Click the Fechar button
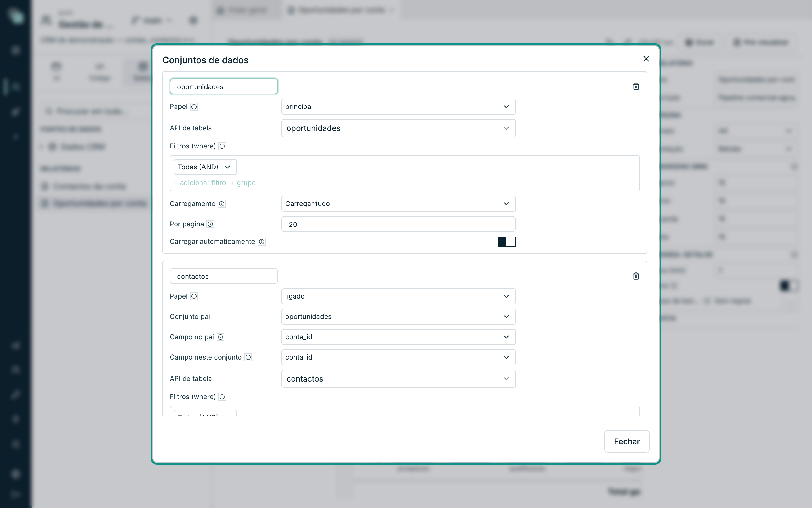 click(627, 441)
